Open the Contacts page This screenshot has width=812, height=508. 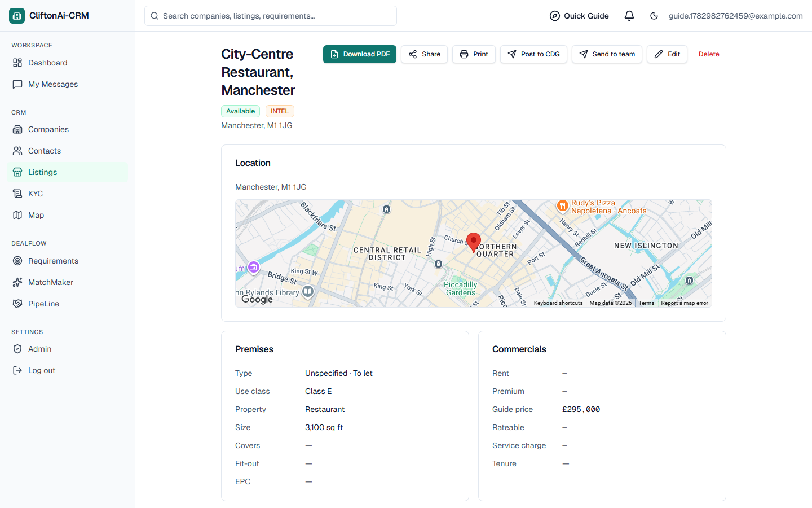point(67,151)
